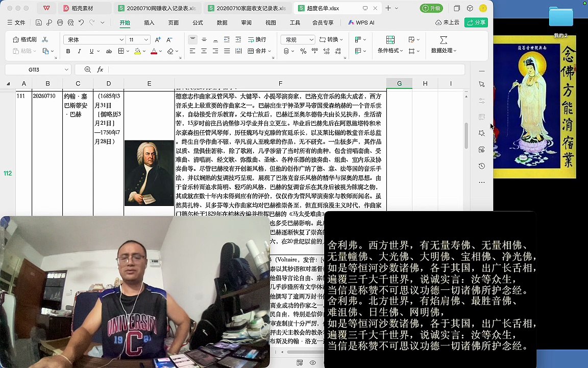Viewport: 588px width, 368px height.
Task: Open the 常规 number format dropdown
Action: click(x=311, y=39)
